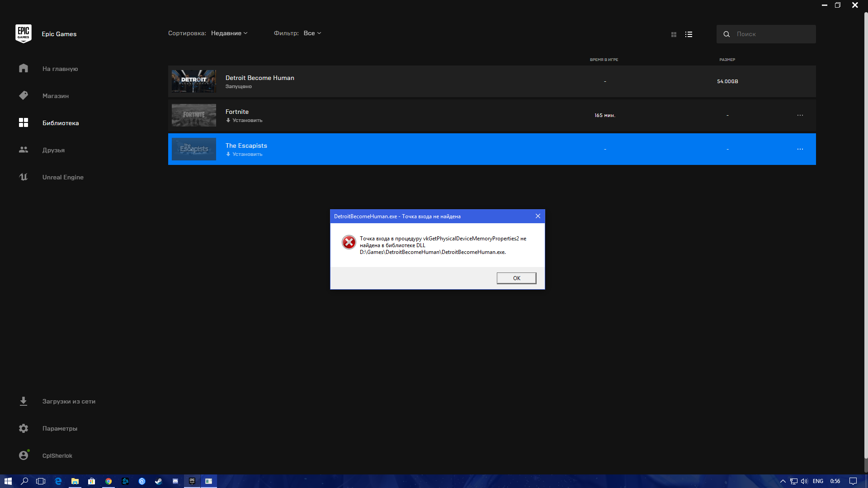The height and width of the screenshot is (488, 868).
Task: Switch library to list view
Action: tap(689, 34)
